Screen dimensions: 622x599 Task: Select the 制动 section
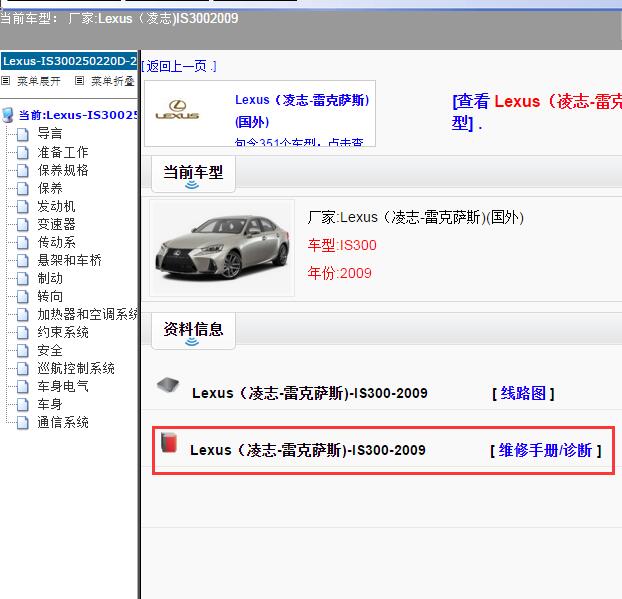point(50,278)
